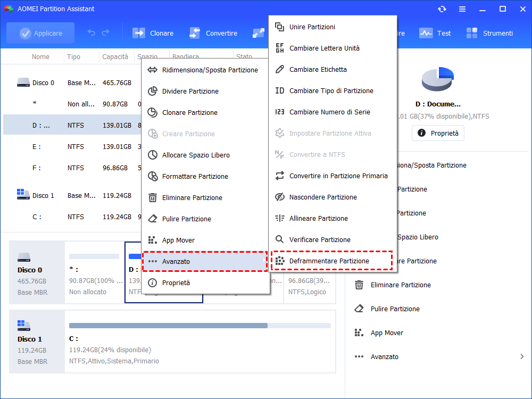The image size is (532, 399).
Task: Select the F: NTFS partition row
Action: tap(72, 168)
